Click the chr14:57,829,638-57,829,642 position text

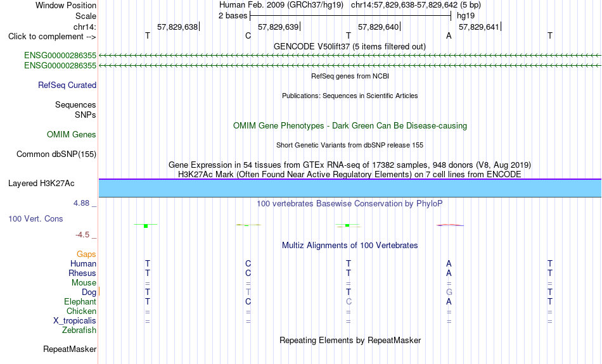[416, 5]
